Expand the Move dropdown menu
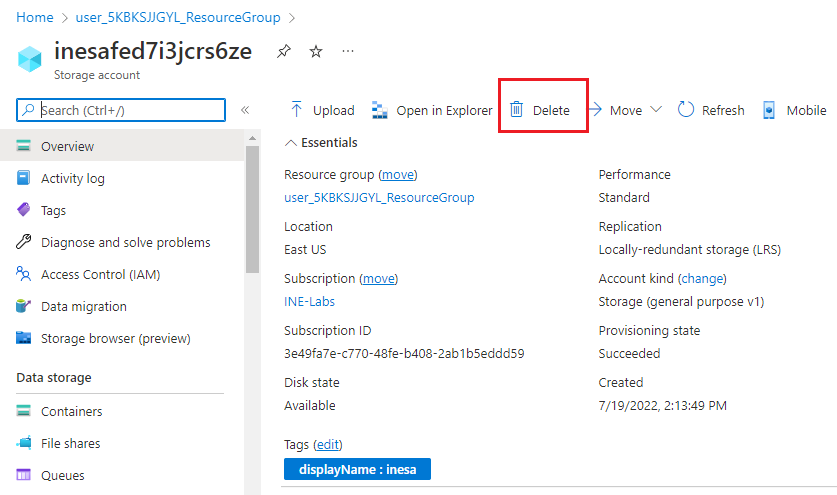The height and width of the screenshot is (495, 837). coord(625,110)
